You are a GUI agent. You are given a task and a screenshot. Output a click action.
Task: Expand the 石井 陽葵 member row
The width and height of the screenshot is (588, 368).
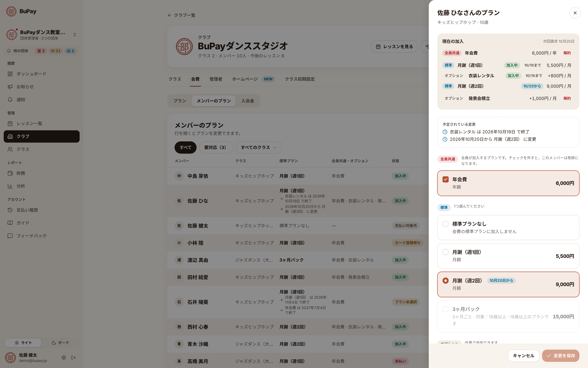pyautogui.click(x=298, y=302)
